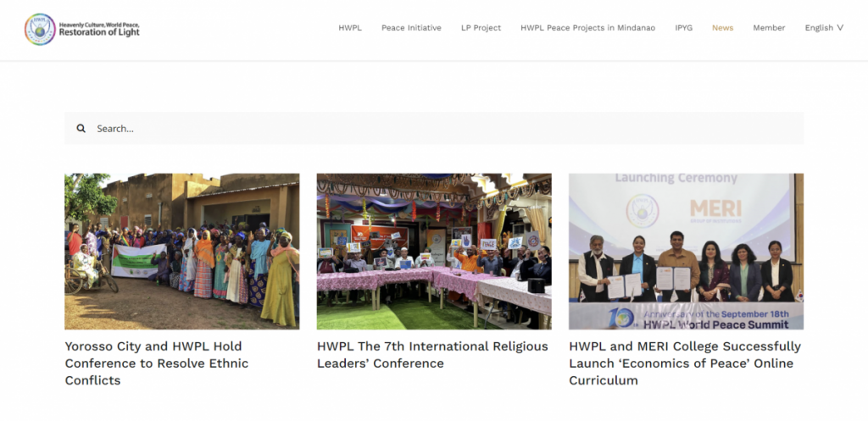This screenshot has width=868, height=421.
Task: Open HWPL Peace Projects in Mindanao
Action: pyautogui.click(x=587, y=28)
